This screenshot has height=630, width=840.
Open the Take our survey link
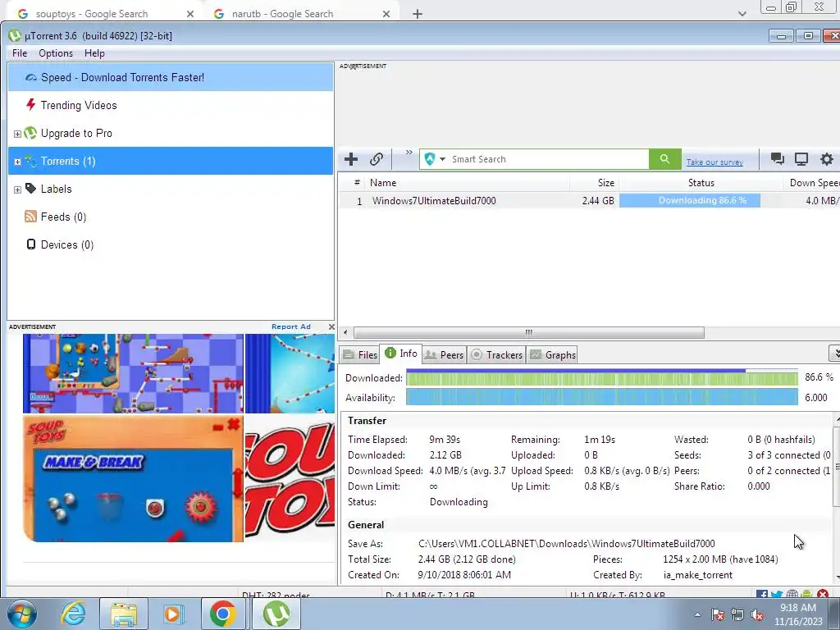714,162
